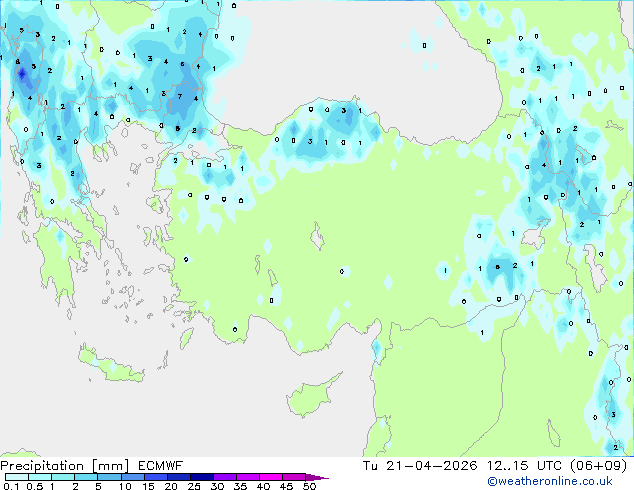
Task: Click the above-50 legend arrow tip
Action: click(x=317, y=477)
